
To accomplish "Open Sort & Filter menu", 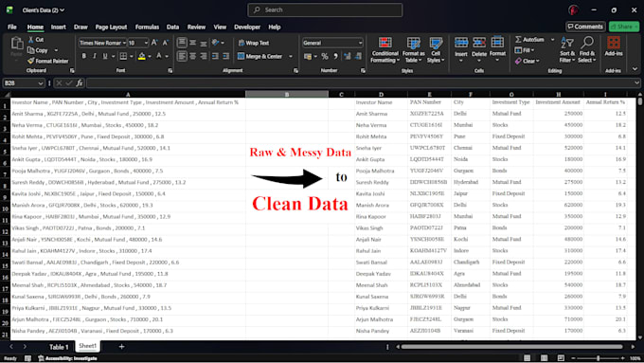I will pyautogui.click(x=567, y=49).
